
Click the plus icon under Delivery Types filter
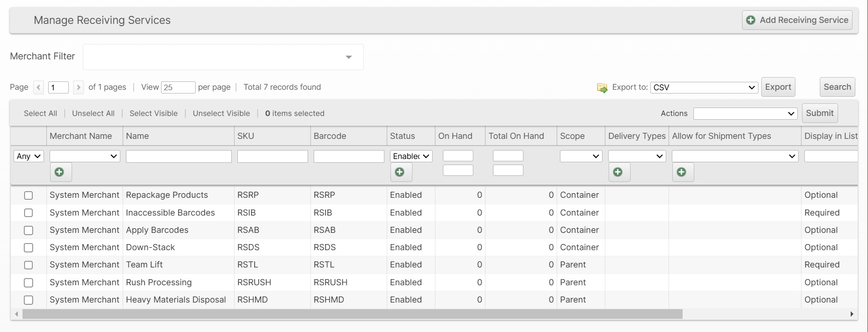(x=618, y=172)
